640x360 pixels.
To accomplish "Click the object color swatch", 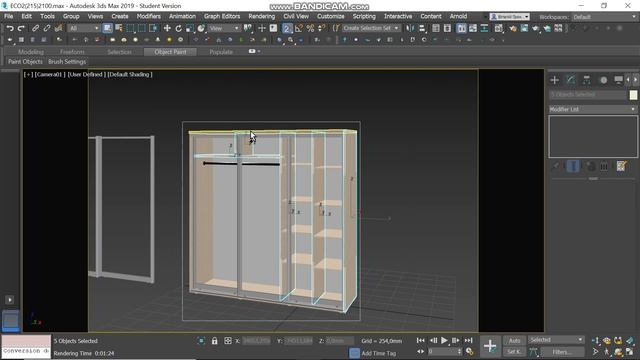I will tap(633, 95).
